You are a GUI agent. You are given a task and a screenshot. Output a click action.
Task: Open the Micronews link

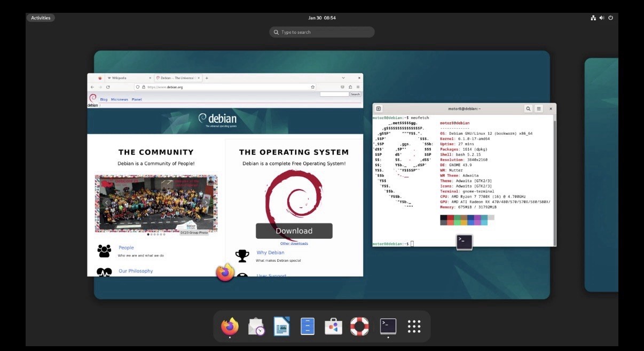point(119,99)
